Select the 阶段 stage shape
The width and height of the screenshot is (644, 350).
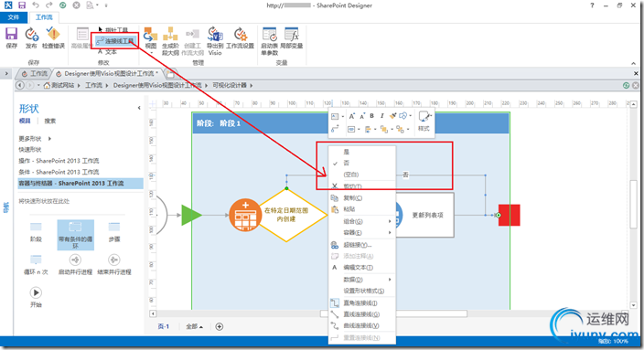(x=37, y=232)
